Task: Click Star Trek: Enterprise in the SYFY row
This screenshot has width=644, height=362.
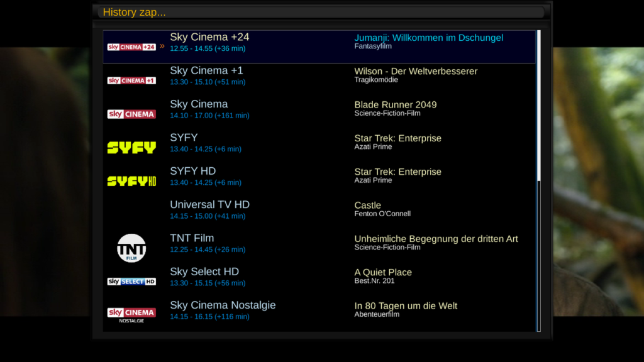Action: tap(397, 138)
